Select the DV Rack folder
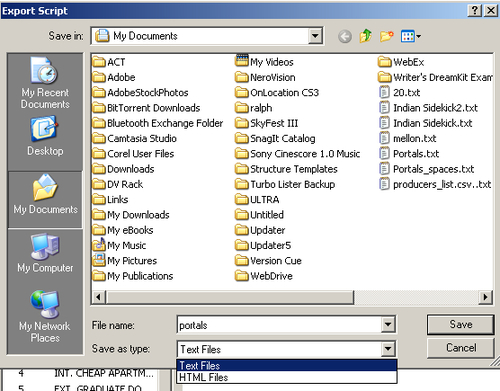Viewport: 500px width, 391px height. tap(118, 184)
